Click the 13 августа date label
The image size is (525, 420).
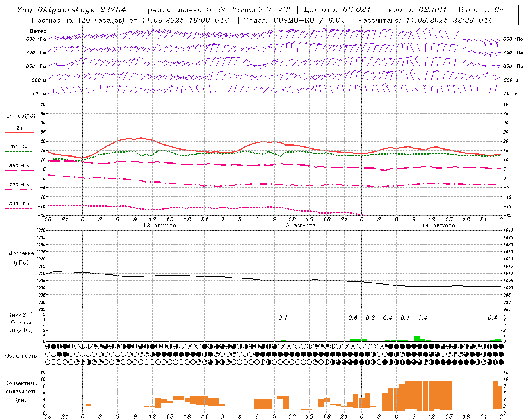point(299,226)
